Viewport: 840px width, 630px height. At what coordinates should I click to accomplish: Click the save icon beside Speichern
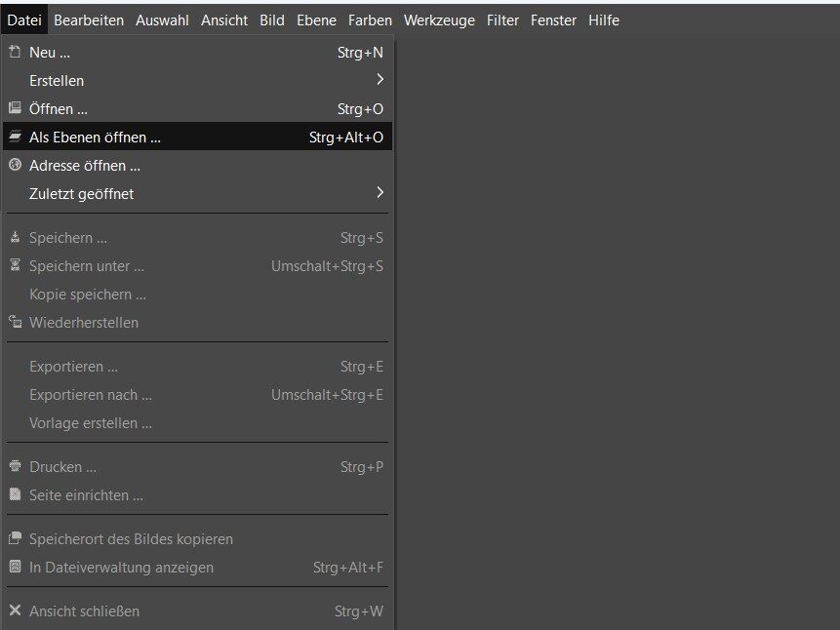tap(15, 237)
